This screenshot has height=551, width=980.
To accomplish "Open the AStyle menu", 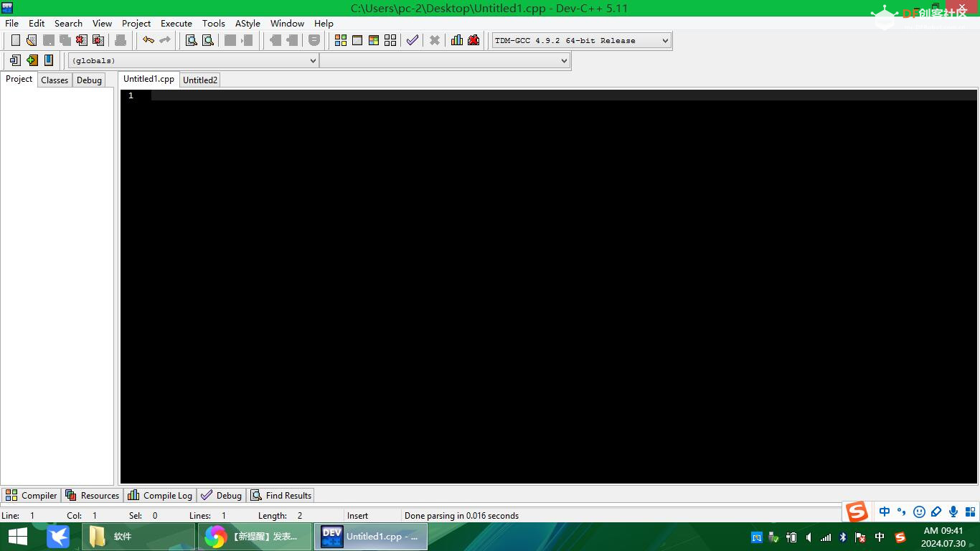I will pyautogui.click(x=248, y=23).
